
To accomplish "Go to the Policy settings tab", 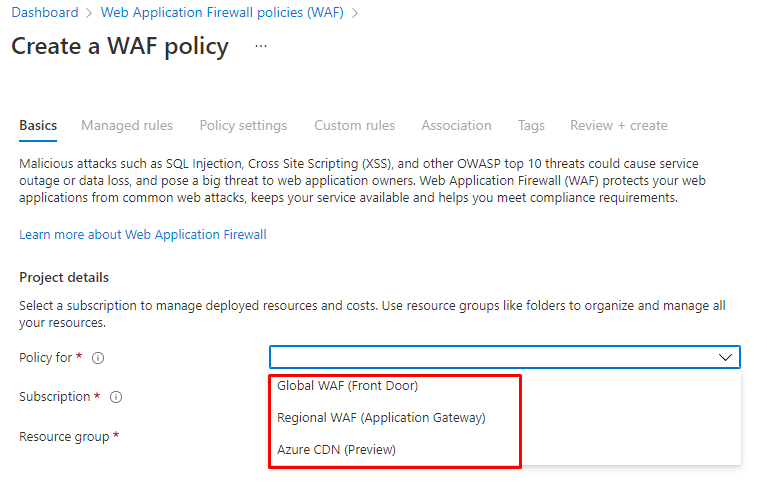I will tap(243, 125).
